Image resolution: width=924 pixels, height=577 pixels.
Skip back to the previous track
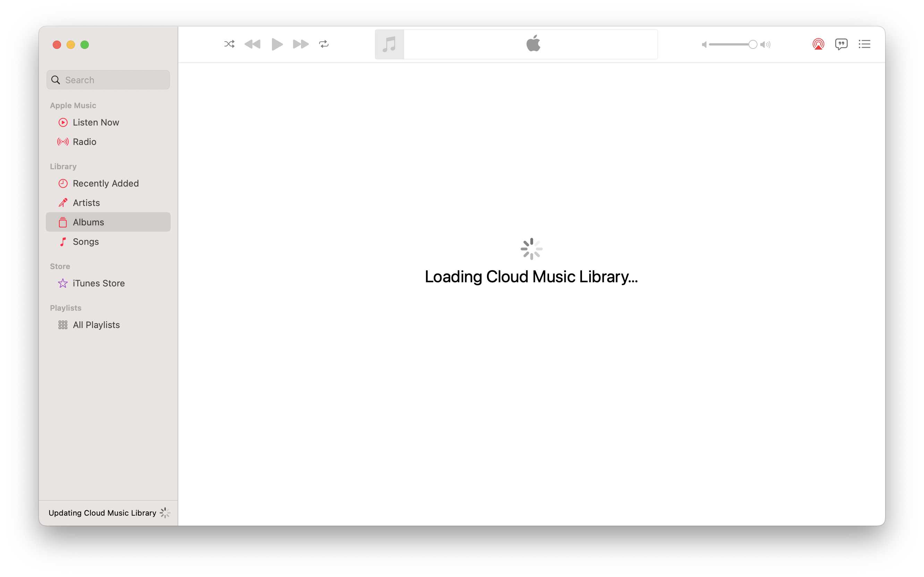tap(252, 44)
